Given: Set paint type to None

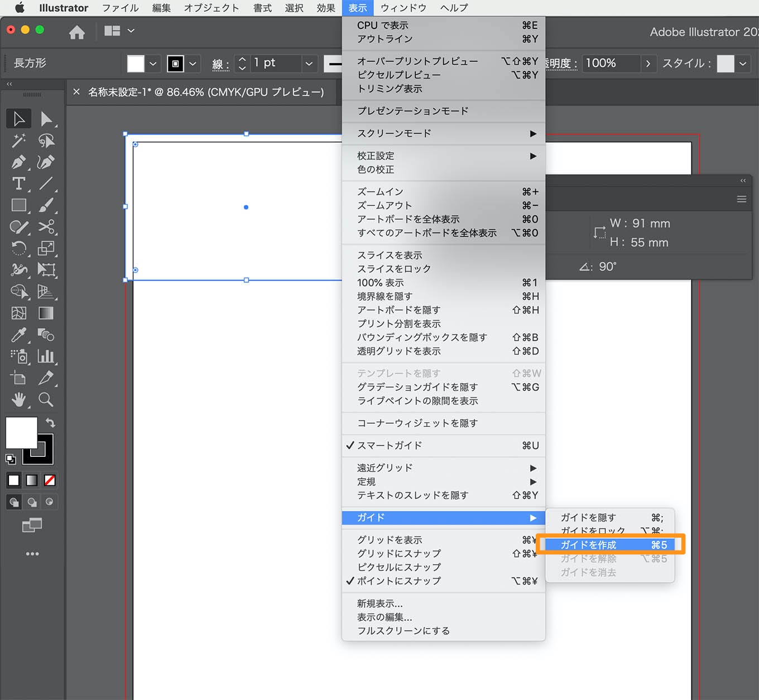Looking at the screenshot, I should pyautogui.click(x=50, y=480).
